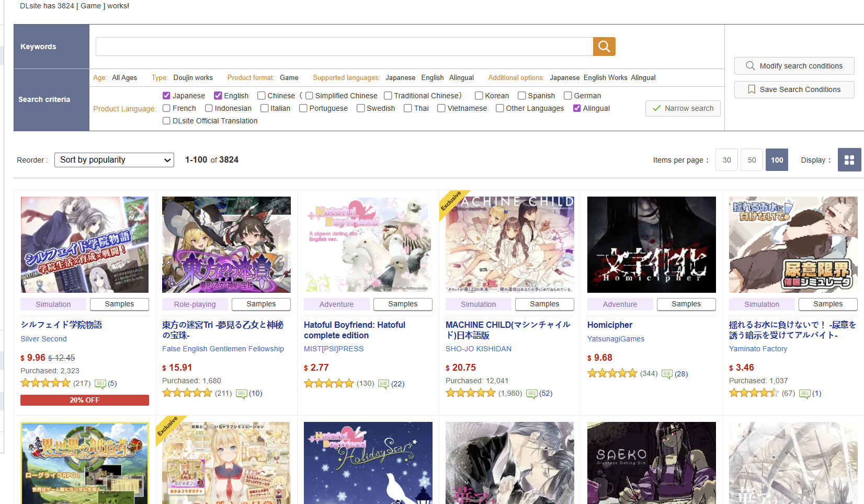The height and width of the screenshot is (504, 864).
Task: Open the Yaminato Factory circle link
Action: pyautogui.click(x=758, y=349)
